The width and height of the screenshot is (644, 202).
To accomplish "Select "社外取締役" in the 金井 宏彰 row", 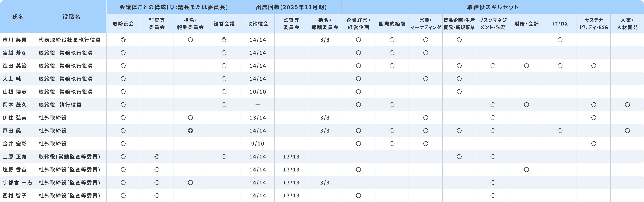I will click(x=52, y=144).
